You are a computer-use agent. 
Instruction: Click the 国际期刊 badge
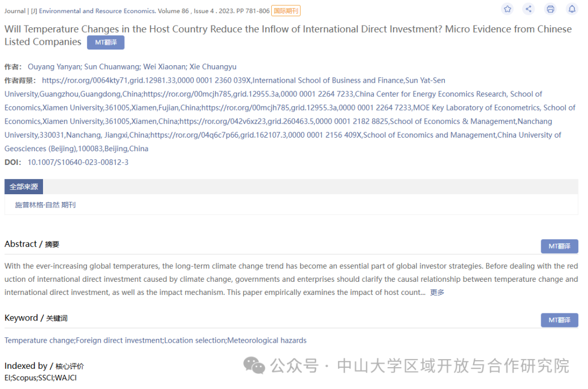[286, 11]
